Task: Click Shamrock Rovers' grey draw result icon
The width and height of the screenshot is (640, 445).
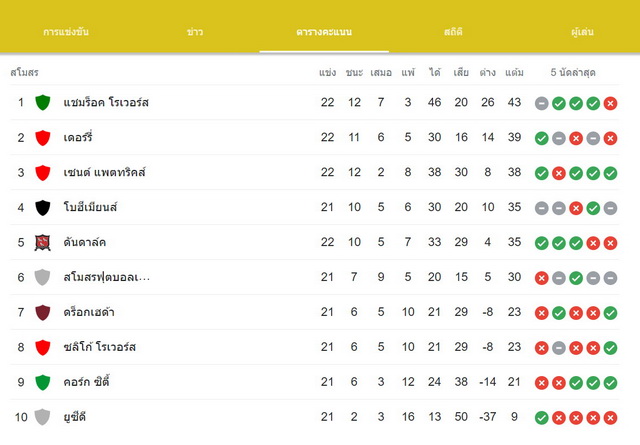Action: point(542,103)
